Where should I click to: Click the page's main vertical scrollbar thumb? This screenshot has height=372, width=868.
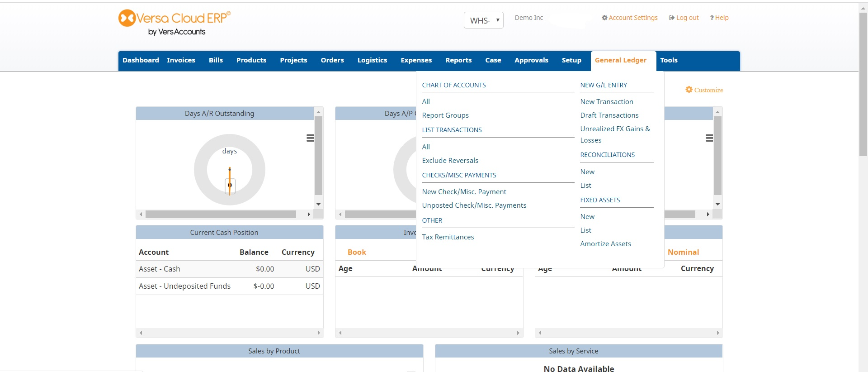[x=863, y=84]
